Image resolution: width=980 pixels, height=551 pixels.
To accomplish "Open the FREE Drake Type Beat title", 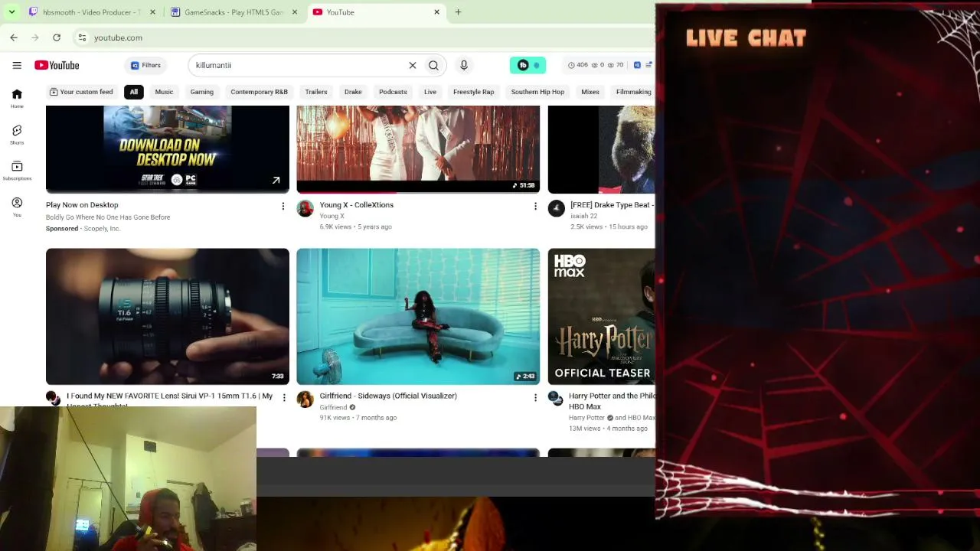I will 612,205.
